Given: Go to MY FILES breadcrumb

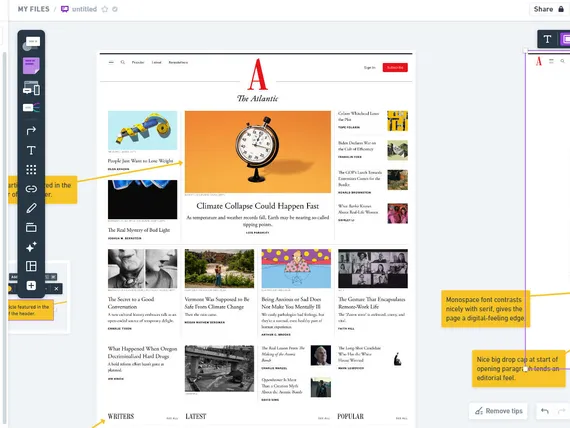Looking at the screenshot, I should point(33,9).
